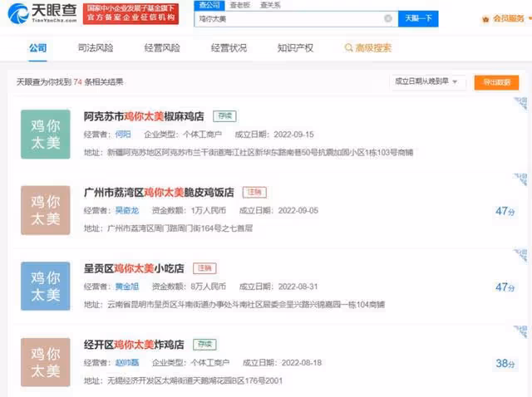Image resolution: width=532 pixels, height=397 pixels.
Task: Open operator 黄金旭 profile link
Action: pyautogui.click(x=127, y=287)
